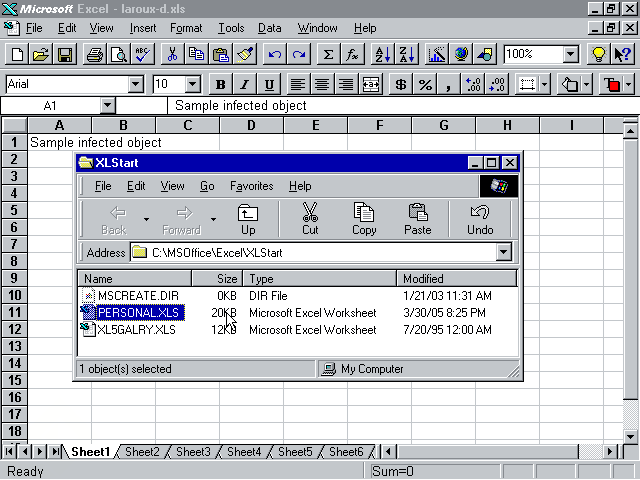Click the formula bar showing Sample infected object
Image resolution: width=640 pixels, height=480 pixels.
(x=402, y=106)
